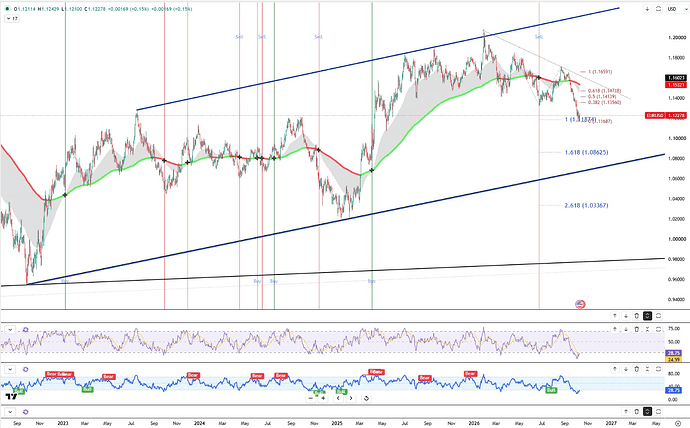Screen dimensions: 690x428
Task: Delete the collapsed pane below main chart
Action: coord(636,316)
